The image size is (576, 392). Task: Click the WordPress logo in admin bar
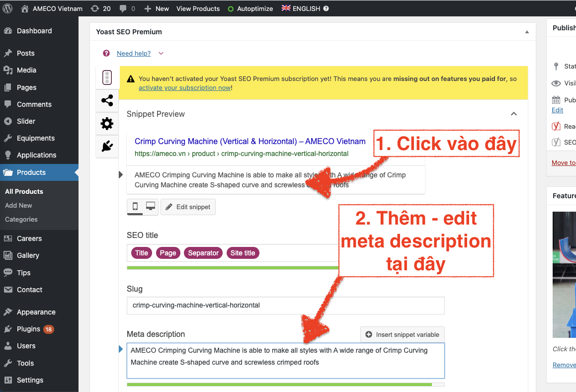point(7,8)
